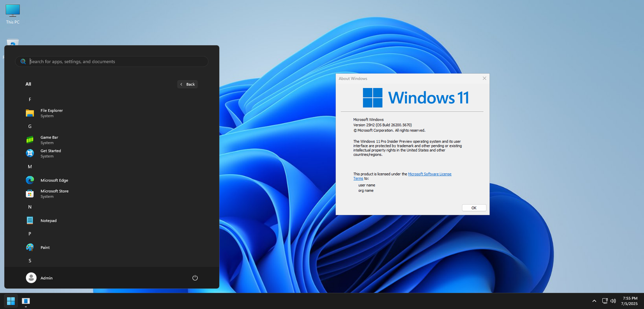This screenshot has height=309, width=644.
Task: Close the About Windows dialog
Action: point(485,78)
